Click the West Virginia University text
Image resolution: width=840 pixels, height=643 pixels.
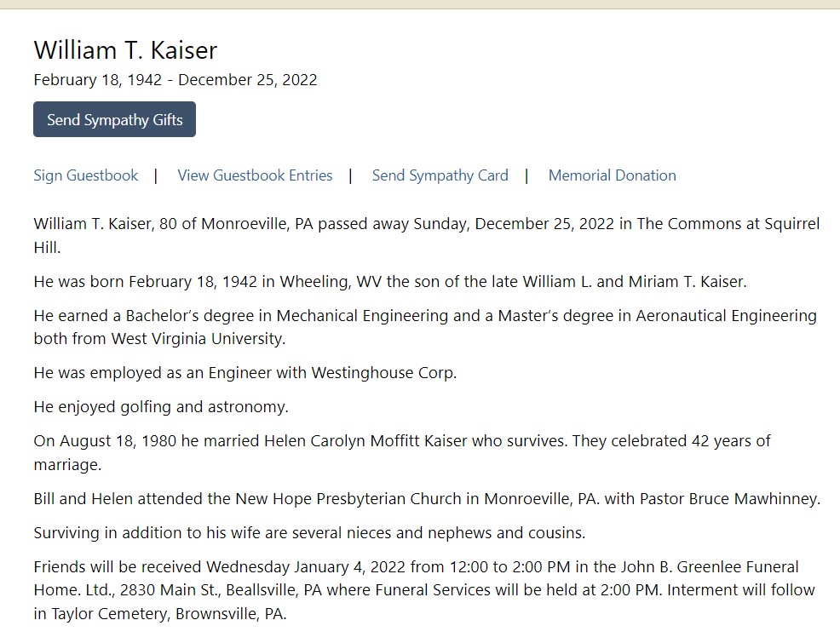coord(198,339)
